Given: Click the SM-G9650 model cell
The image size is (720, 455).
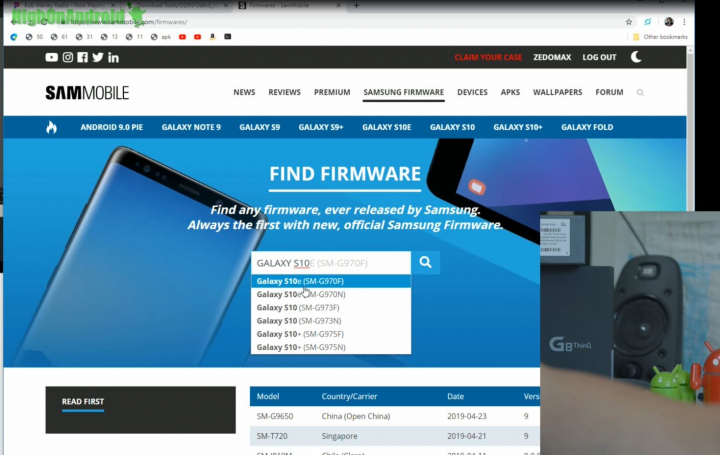Looking at the screenshot, I should click(275, 416).
